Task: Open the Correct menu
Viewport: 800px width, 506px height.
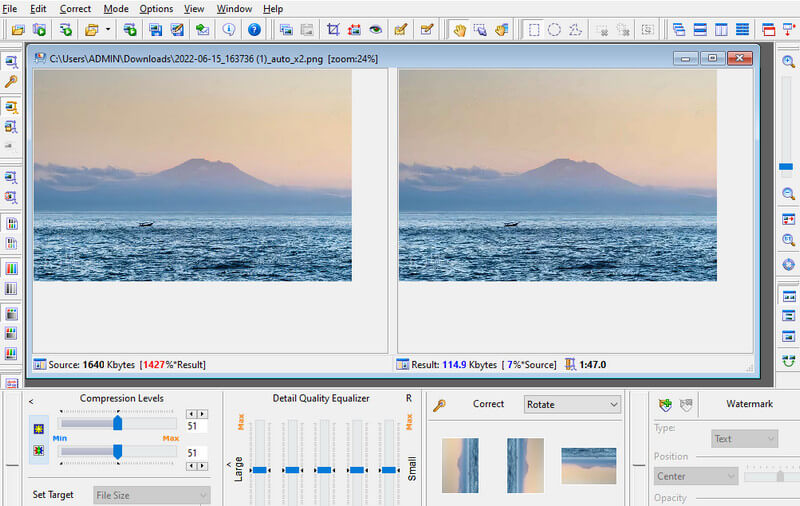Action: pyautogui.click(x=75, y=9)
